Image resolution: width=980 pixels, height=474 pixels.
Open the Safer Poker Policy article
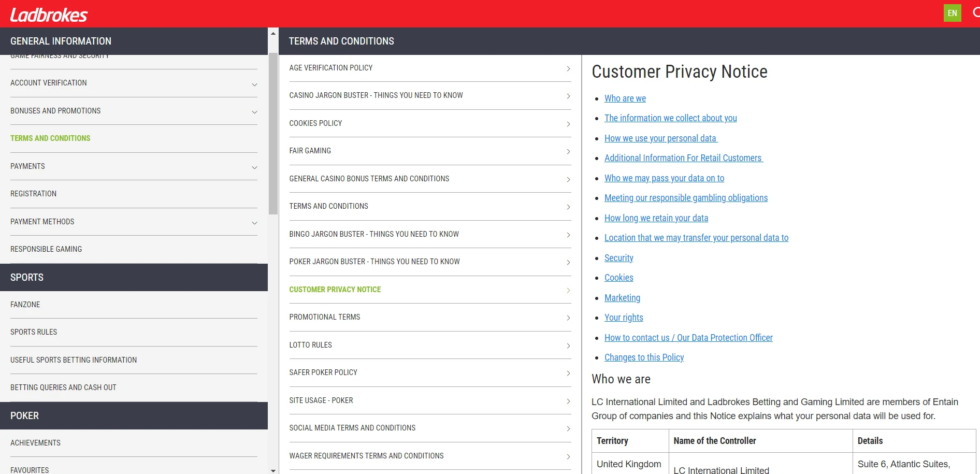click(x=430, y=372)
